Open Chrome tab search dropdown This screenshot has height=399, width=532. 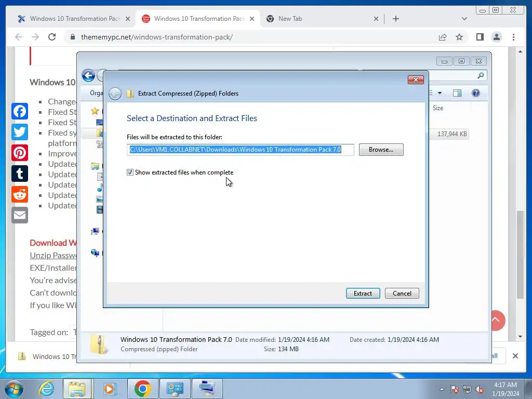pos(464,19)
